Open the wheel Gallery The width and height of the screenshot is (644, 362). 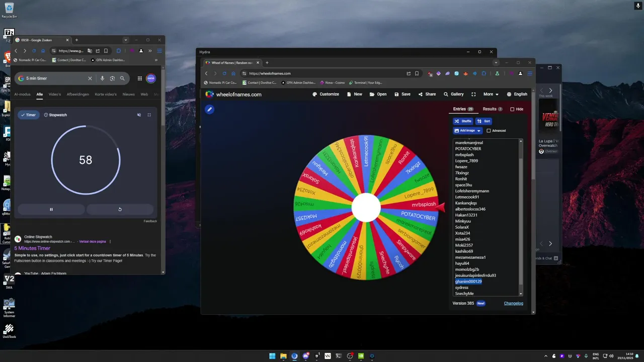[x=453, y=94]
